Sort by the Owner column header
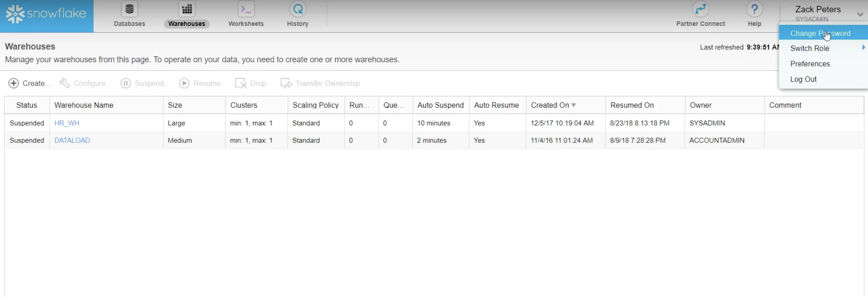 (x=701, y=105)
